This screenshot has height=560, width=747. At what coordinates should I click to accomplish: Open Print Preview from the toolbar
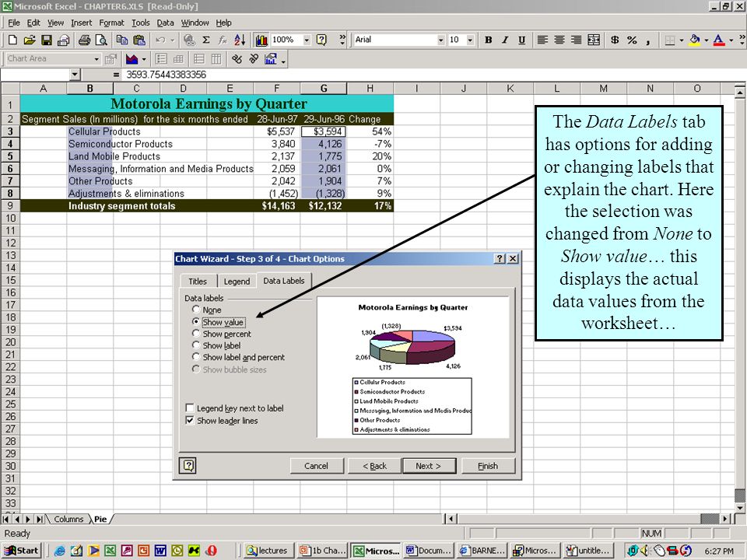point(101,40)
